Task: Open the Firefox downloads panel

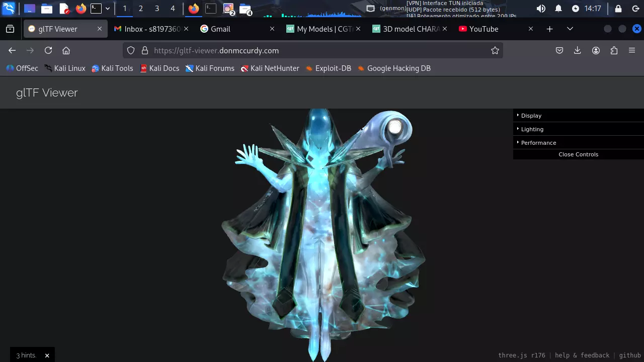Action: pos(578,50)
